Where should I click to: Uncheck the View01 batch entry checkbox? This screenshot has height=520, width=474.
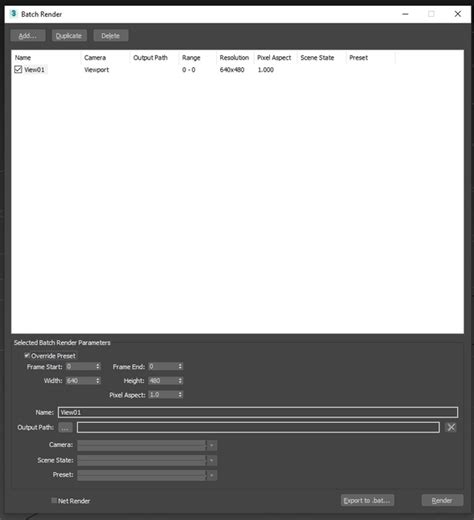point(18,69)
